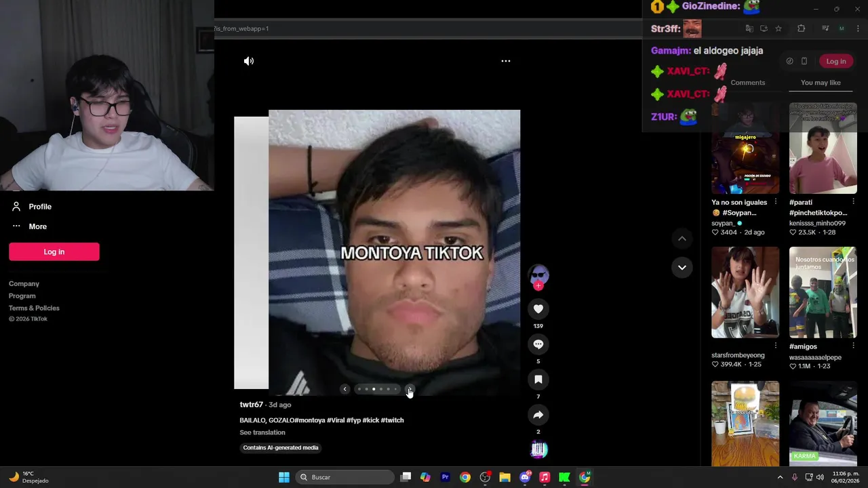868x488 pixels.
Task: Open the Chrome profile M avatar
Action: point(842,28)
